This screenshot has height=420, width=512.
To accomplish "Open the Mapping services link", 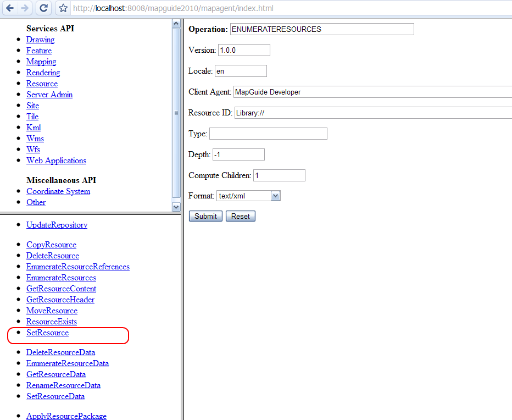I will [x=41, y=62].
